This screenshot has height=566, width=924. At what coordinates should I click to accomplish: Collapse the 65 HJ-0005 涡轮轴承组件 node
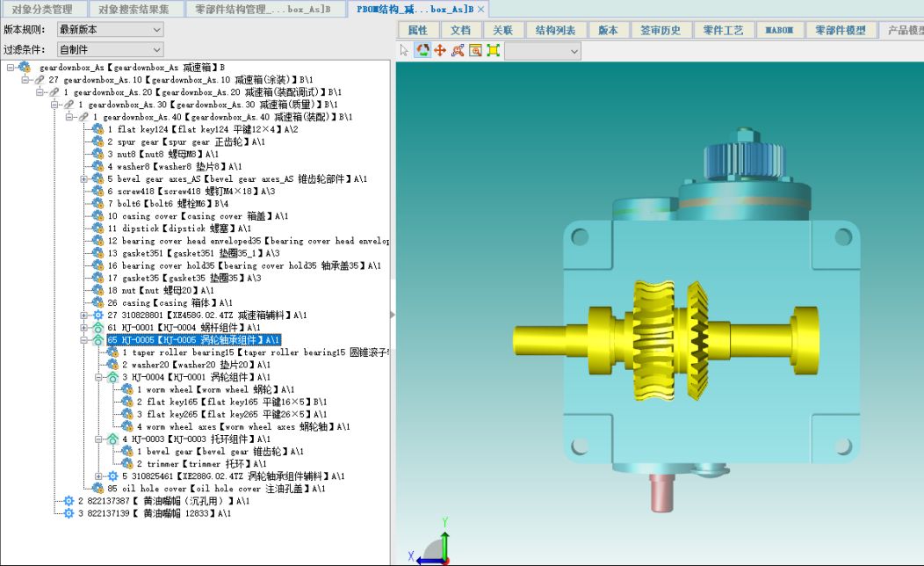click(84, 339)
